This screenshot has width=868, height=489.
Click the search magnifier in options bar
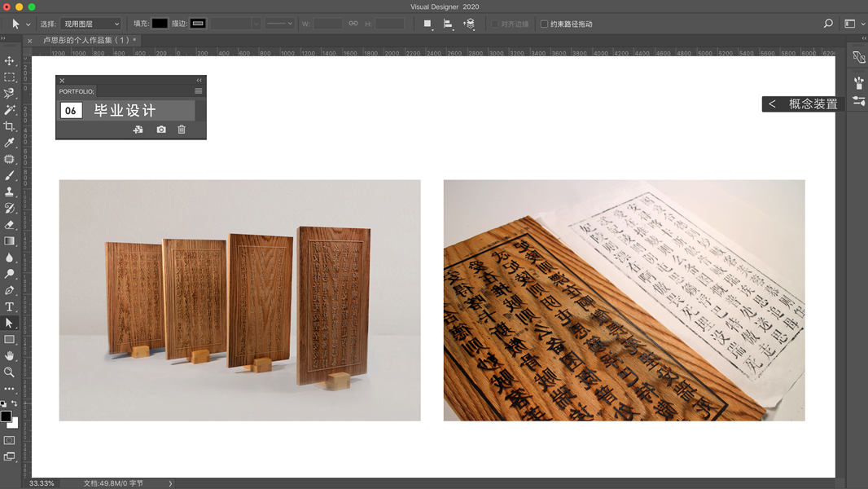(828, 24)
